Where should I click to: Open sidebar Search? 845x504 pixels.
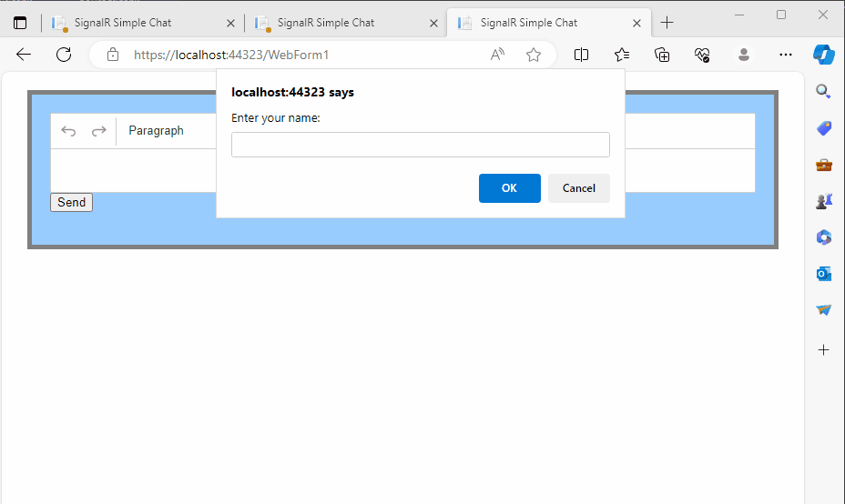pyautogui.click(x=823, y=91)
